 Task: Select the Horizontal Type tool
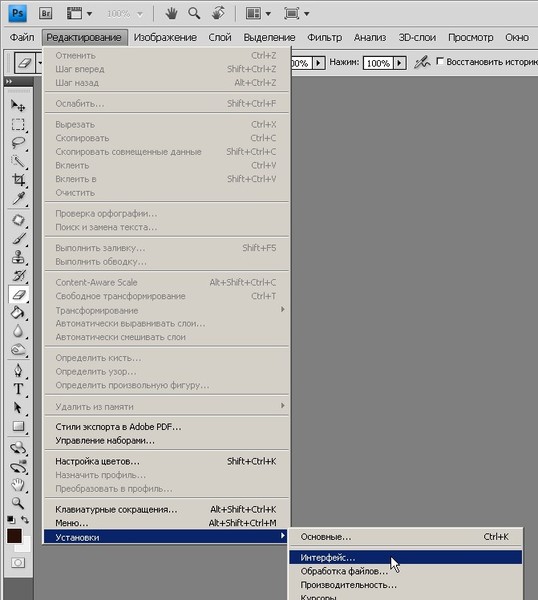coord(18,389)
